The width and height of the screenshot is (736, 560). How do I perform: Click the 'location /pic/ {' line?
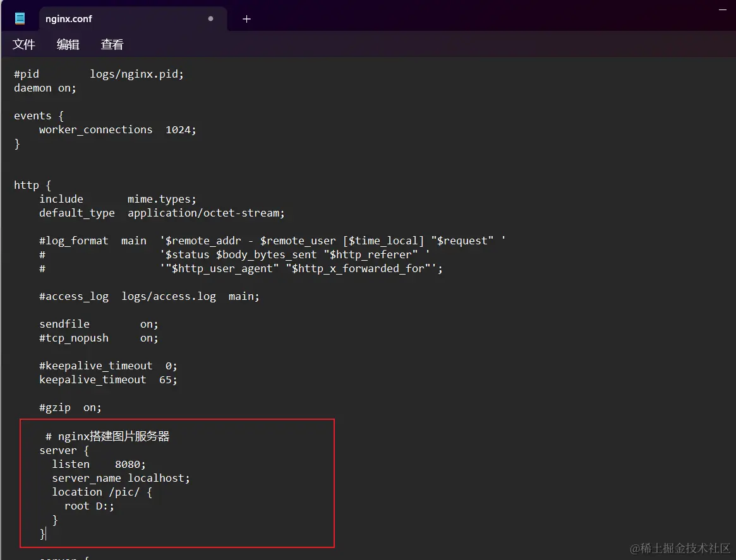pyautogui.click(x=102, y=492)
